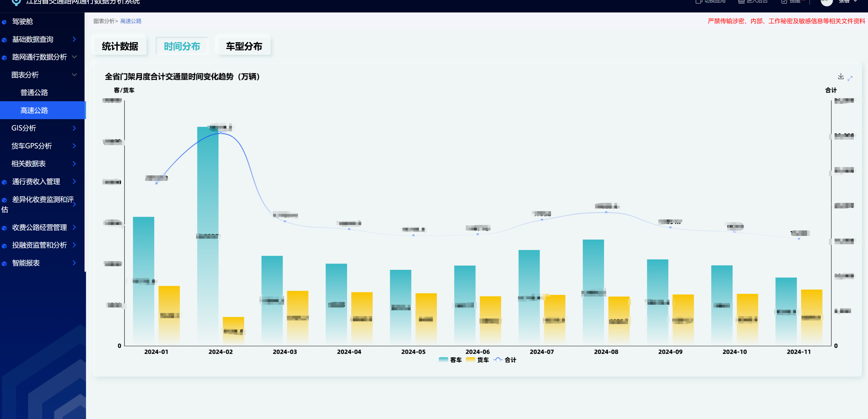868x419 pixels.
Task: Open the 车型分布 tab
Action: 244,46
